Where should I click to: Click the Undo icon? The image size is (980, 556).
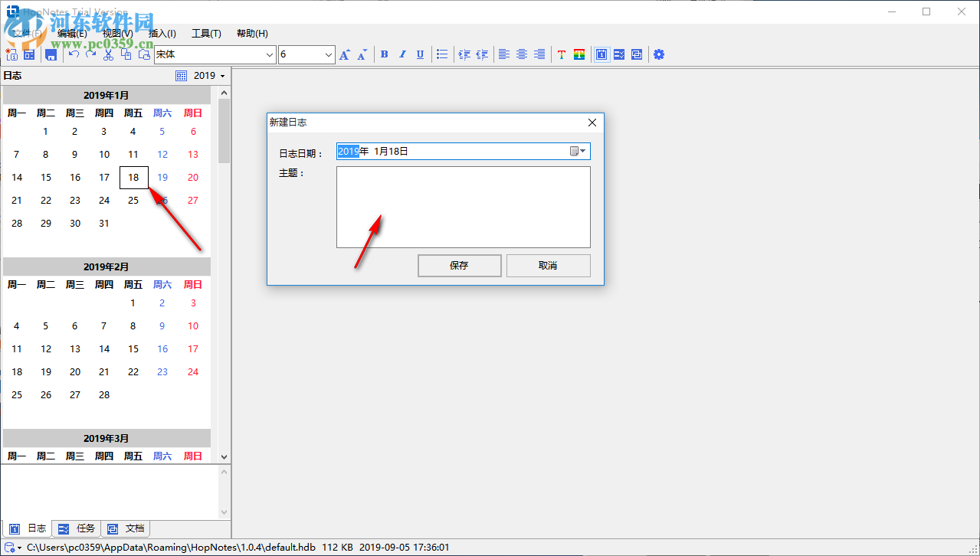[x=74, y=54]
